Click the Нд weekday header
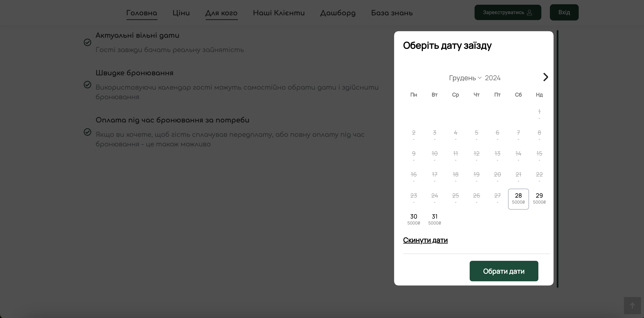 pyautogui.click(x=539, y=95)
